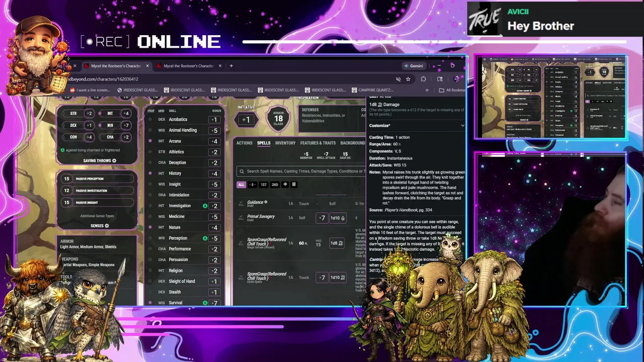Close the active Mycel the Rootseer tab
Screen dimensions: 644x362
click(147, 66)
